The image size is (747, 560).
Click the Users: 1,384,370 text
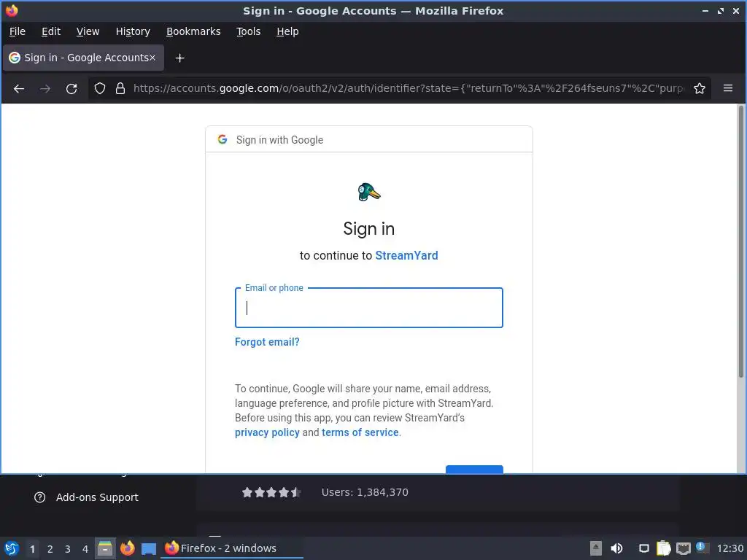[x=365, y=492]
